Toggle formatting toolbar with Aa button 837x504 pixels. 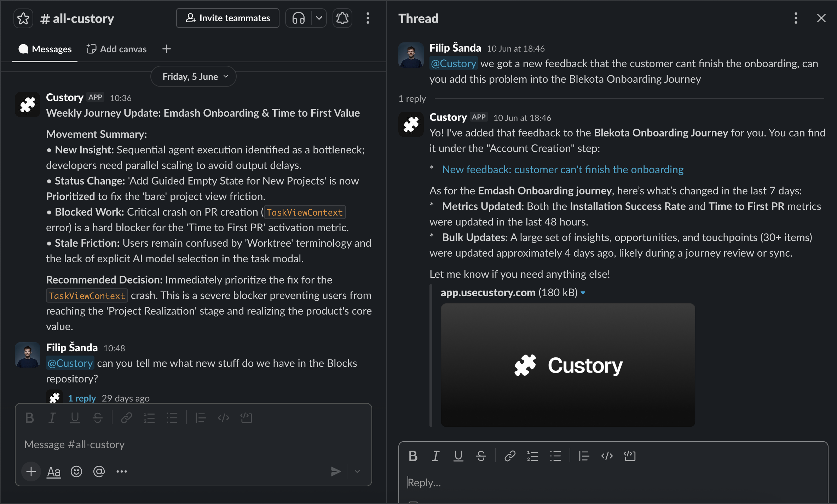(x=54, y=472)
